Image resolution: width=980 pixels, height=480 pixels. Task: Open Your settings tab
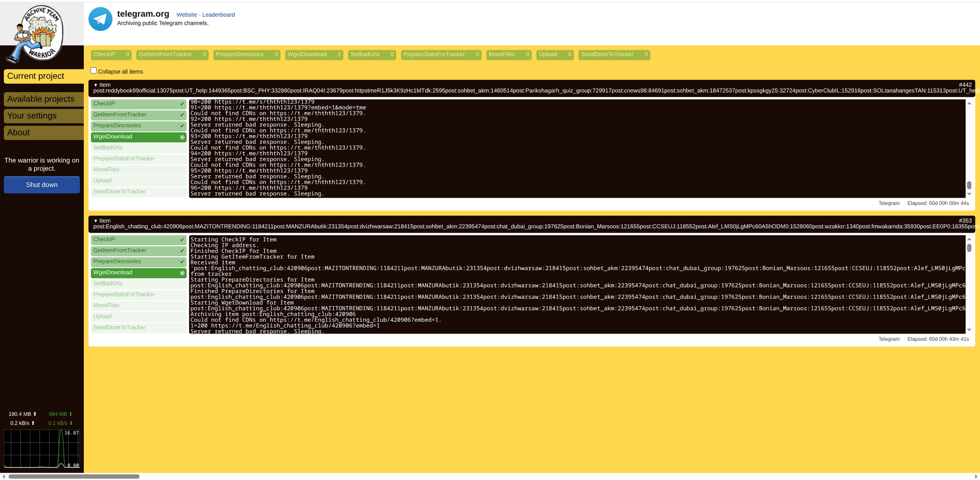[44, 116]
